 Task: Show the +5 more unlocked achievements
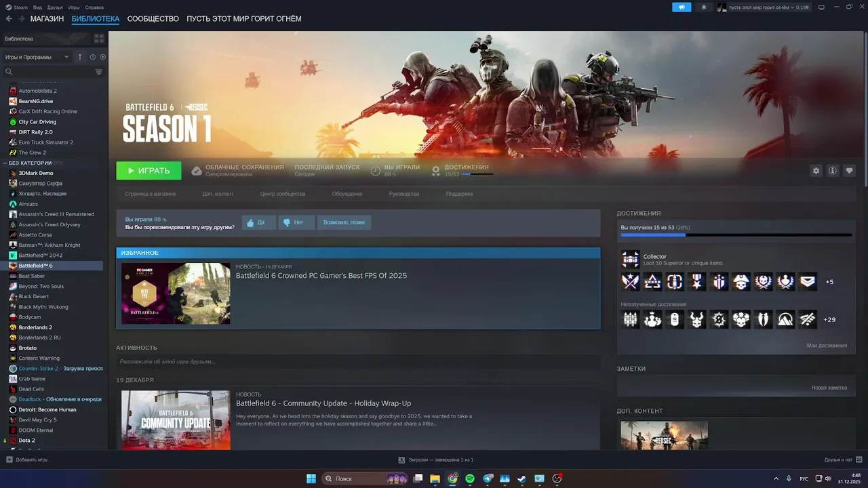(829, 282)
